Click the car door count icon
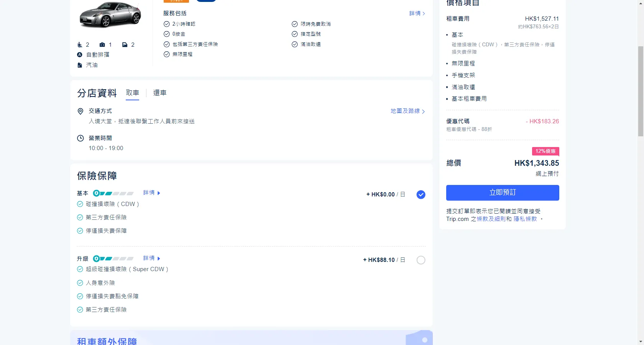Screen dimensions: 644x345 click(125, 45)
